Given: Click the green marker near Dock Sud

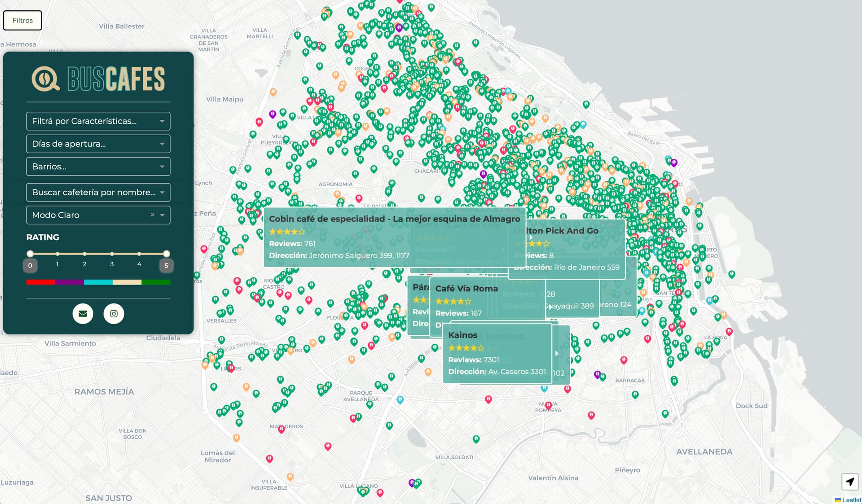Looking at the screenshot, I should 665,414.
